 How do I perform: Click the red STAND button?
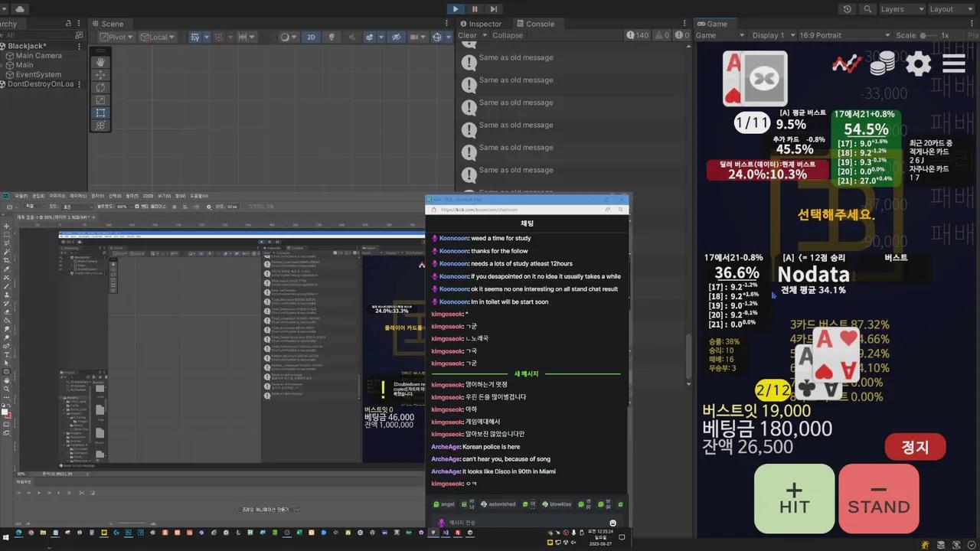coord(879,498)
